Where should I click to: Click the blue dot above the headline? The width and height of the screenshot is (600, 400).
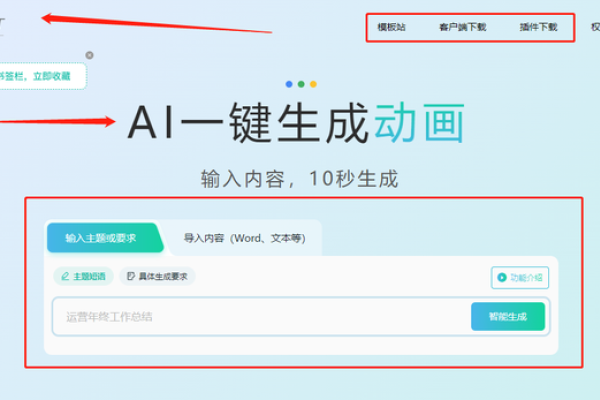click(x=289, y=84)
